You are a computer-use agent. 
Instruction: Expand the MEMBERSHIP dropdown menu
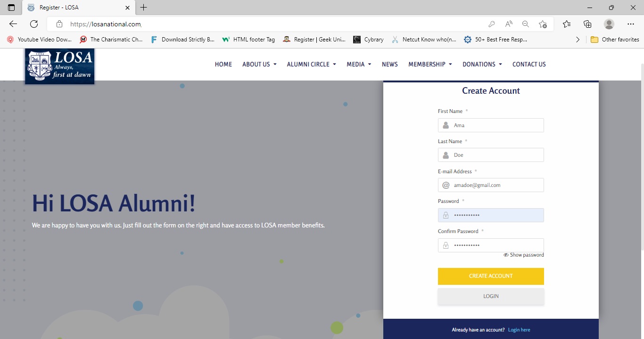point(430,65)
